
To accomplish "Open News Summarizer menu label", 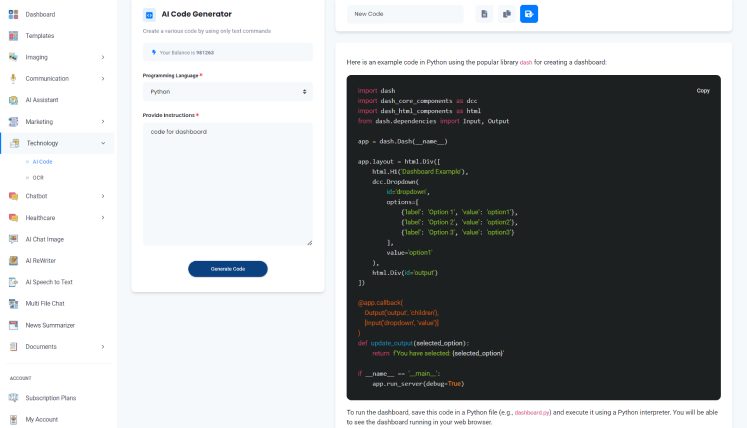I will click(50, 325).
